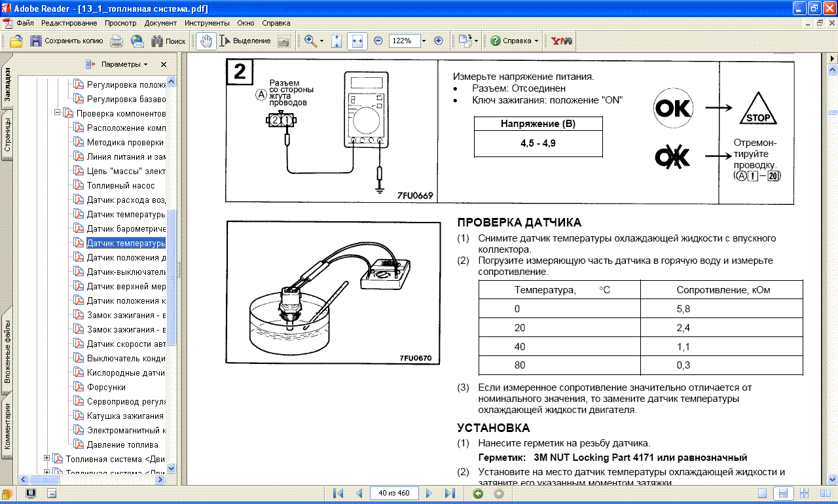Click the Сохранить копию button
Screen dimensions: 838x504
pos(66,41)
